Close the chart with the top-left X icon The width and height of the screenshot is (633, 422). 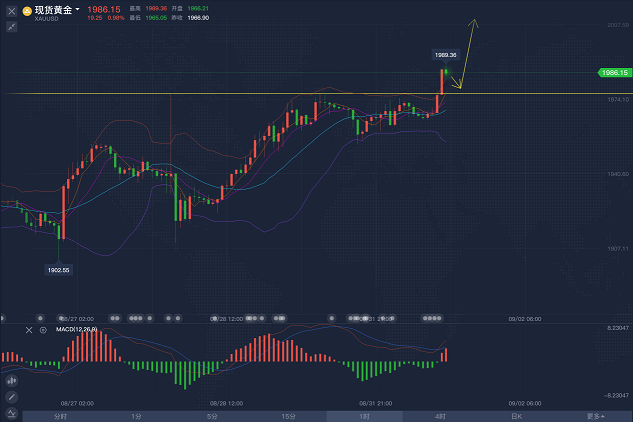[12, 11]
